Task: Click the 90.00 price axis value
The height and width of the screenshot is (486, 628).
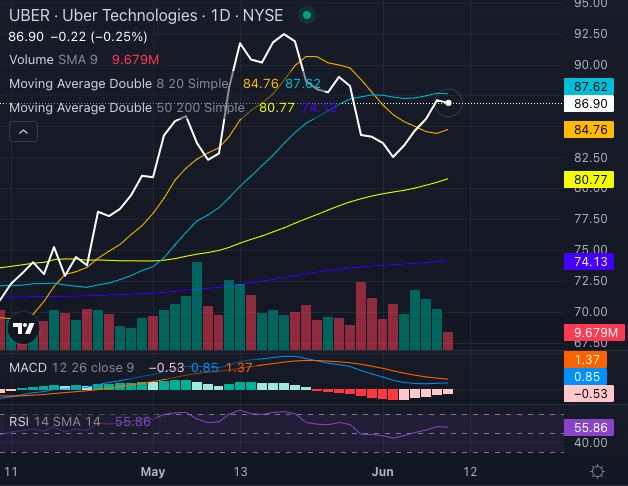Action: click(x=591, y=65)
